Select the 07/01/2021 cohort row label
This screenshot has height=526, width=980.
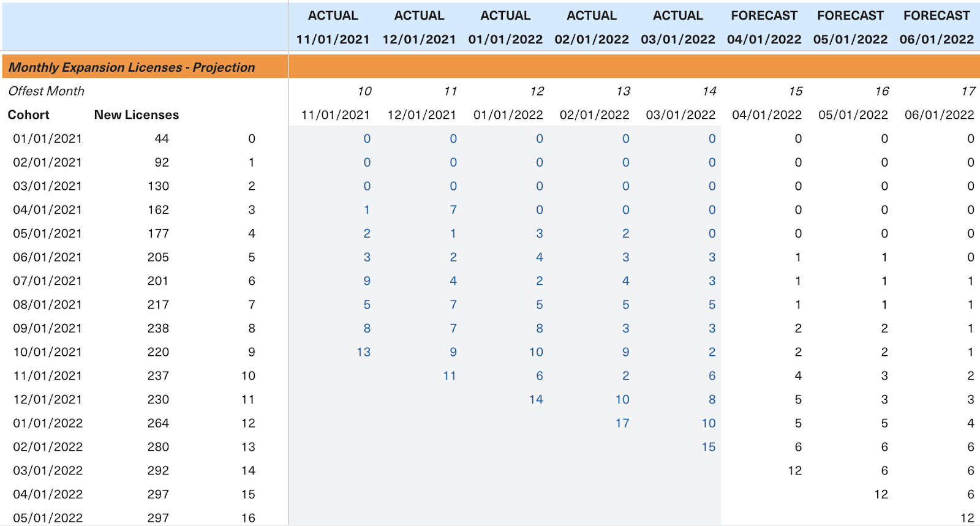pos(48,281)
